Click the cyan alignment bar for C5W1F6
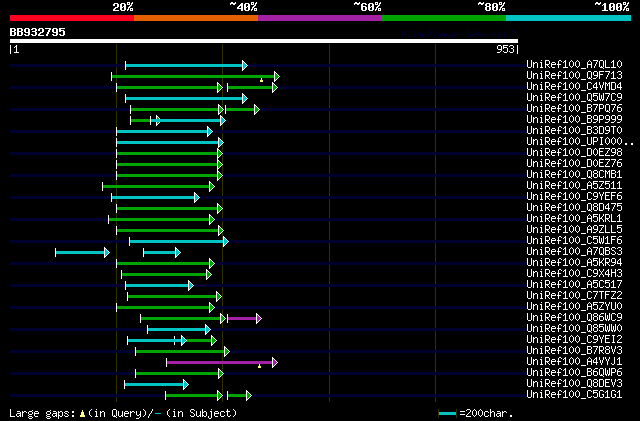Image resolution: width=640 pixels, height=421 pixels. tap(179, 242)
